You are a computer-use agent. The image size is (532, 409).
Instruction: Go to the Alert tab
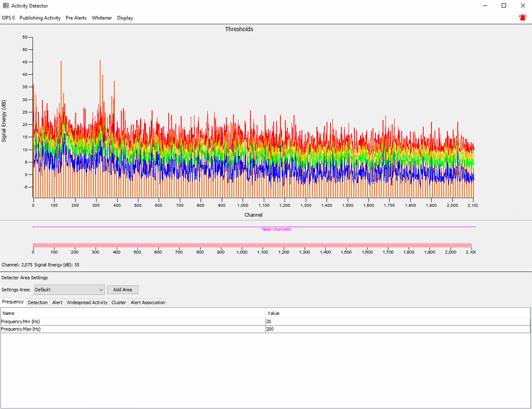pyautogui.click(x=57, y=302)
